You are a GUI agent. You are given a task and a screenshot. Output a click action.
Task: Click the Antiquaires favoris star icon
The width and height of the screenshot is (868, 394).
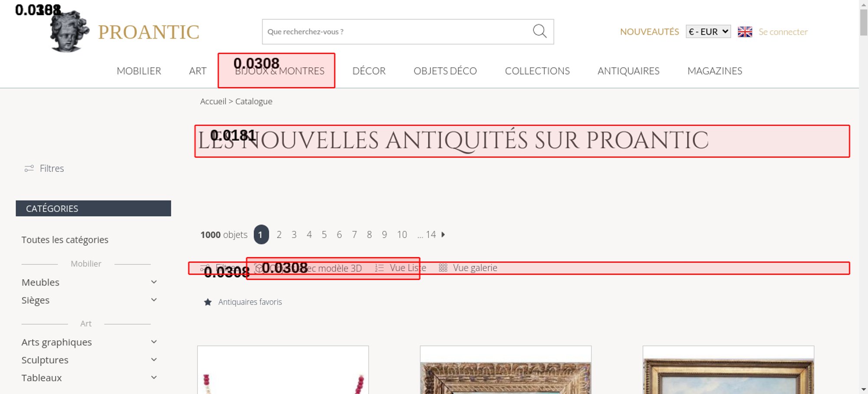pyautogui.click(x=208, y=302)
